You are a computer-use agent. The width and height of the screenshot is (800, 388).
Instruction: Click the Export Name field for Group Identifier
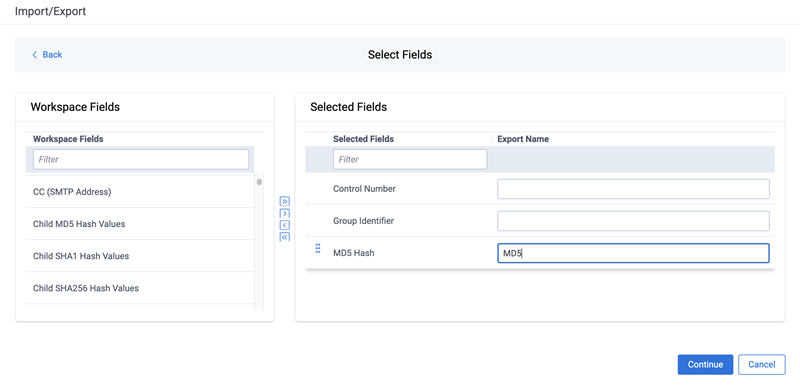click(633, 221)
